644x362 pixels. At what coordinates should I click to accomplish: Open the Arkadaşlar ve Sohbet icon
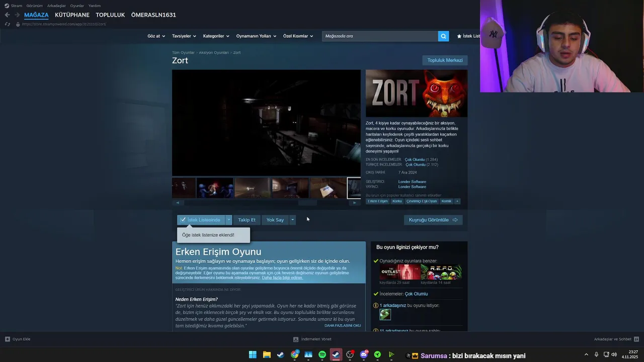click(x=636, y=339)
